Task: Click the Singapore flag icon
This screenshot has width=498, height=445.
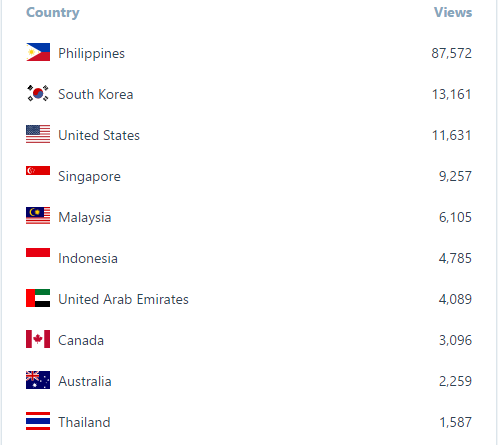Action: pyautogui.click(x=38, y=171)
